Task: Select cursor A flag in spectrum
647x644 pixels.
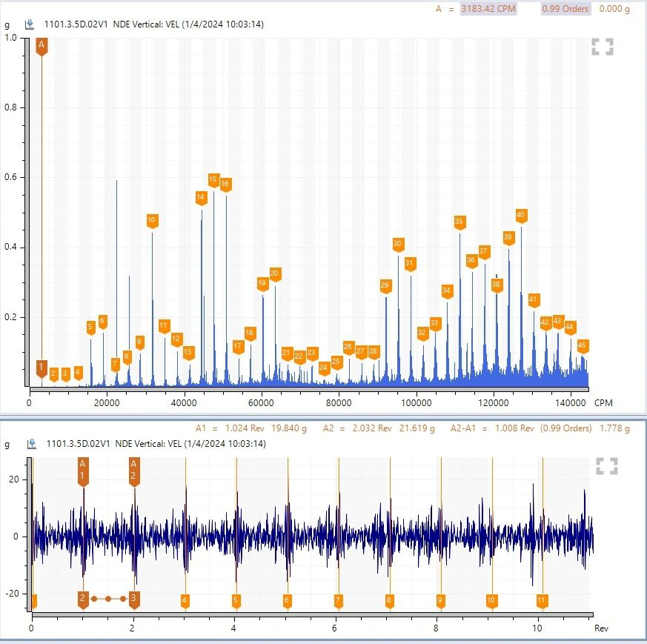Action: coord(42,46)
